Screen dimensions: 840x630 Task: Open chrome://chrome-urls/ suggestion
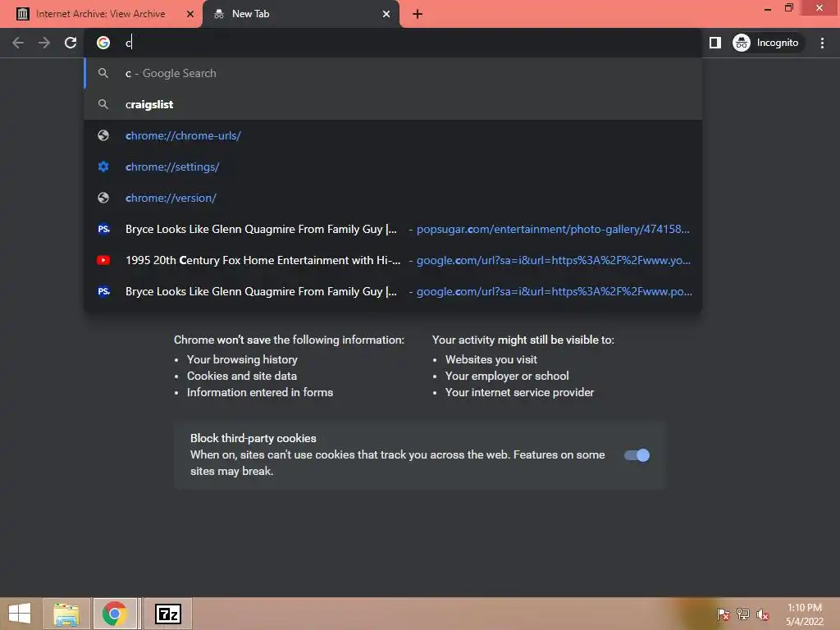point(393,135)
